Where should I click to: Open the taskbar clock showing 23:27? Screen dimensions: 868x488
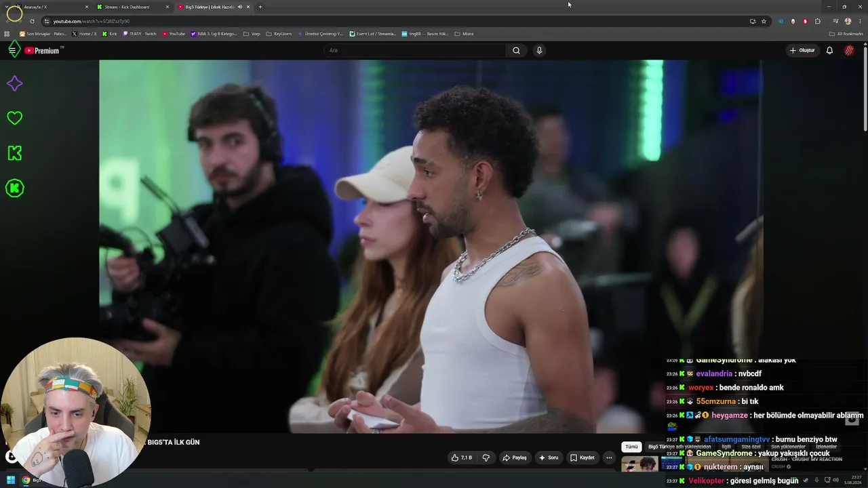pos(852,480)
